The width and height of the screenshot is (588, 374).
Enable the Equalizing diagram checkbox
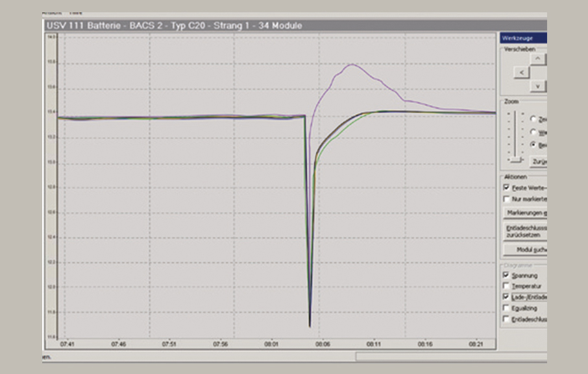[x=506, y=309]
